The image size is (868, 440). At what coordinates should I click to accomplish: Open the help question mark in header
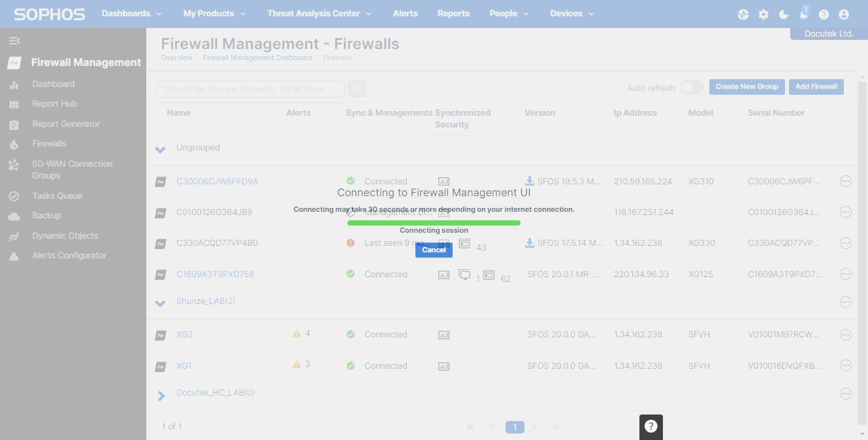(824, 14)
